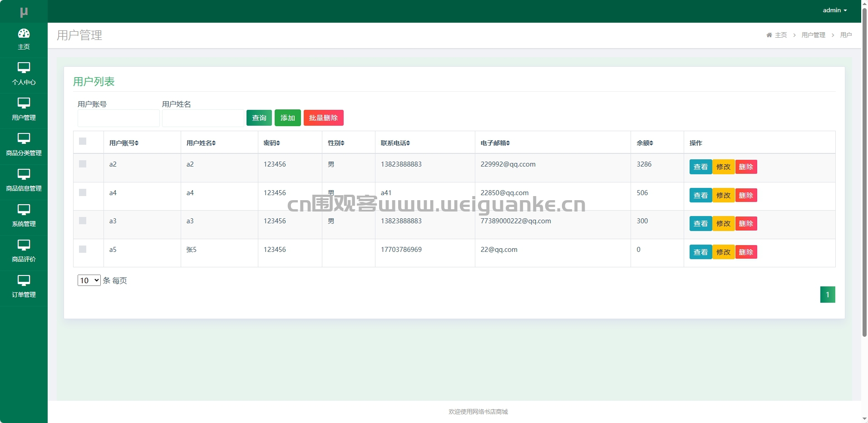View details of user a4 with 查看
The height and width of the screenshot is (423, 868).
700,196
